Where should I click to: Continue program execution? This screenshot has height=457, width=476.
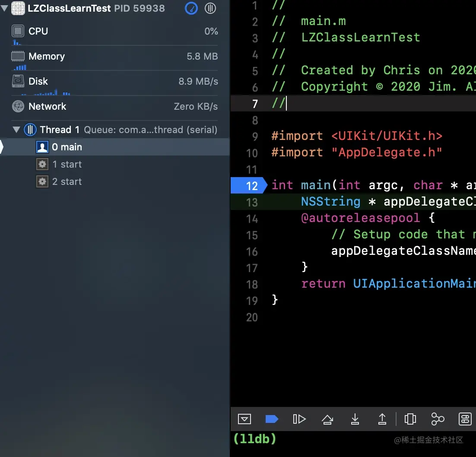click(299, 419)
